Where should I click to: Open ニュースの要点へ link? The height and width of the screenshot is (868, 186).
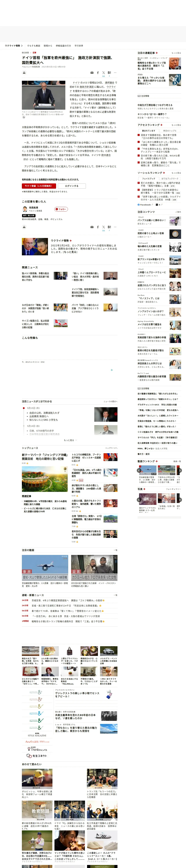[110, 401]
